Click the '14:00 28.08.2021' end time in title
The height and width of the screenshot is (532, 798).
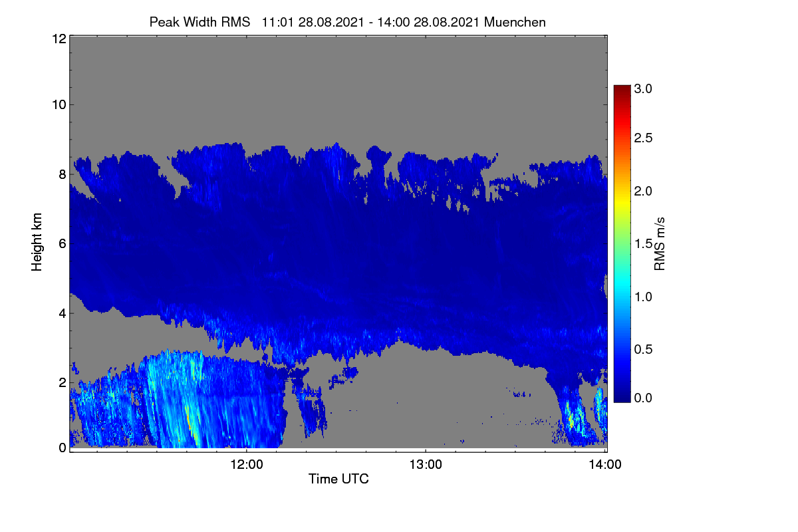click(430, 22)
